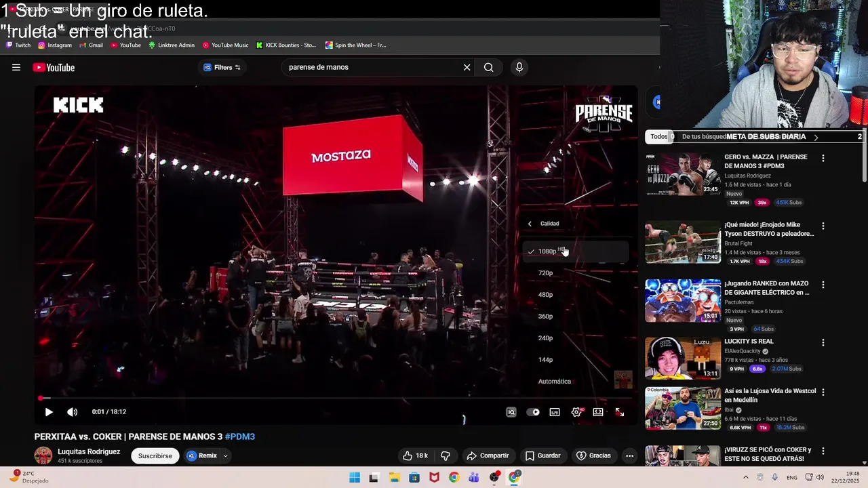
Task: Mute the video volume
Action: (x=73, y=412)
